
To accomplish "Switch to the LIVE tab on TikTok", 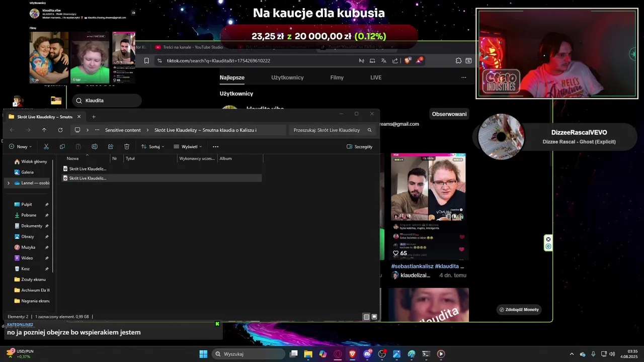I will [376, 77].
